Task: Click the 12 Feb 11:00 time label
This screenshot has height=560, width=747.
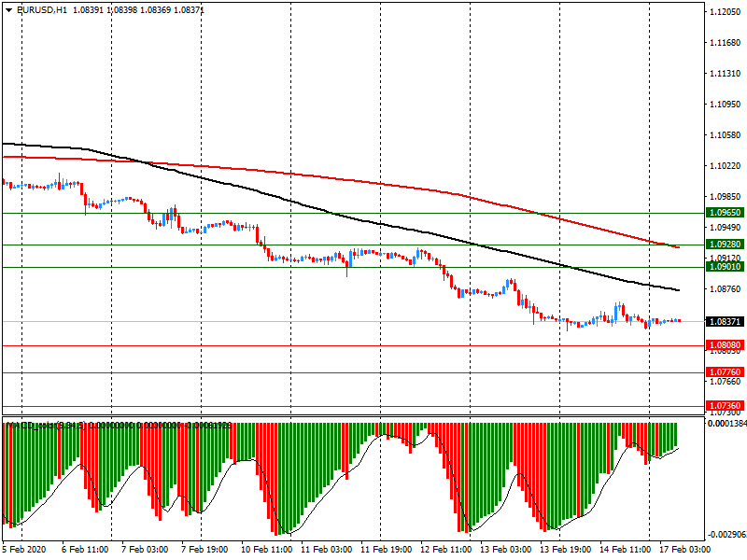Action: click(x=445, y=550)
